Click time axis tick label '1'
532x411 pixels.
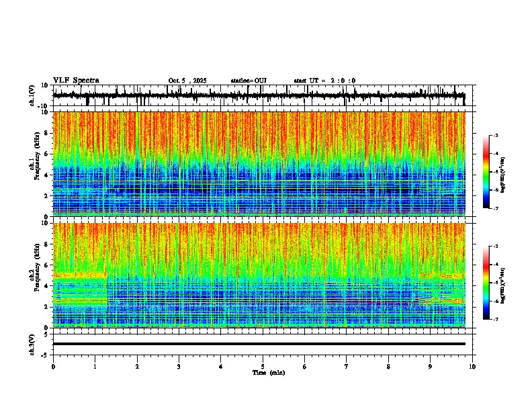click(x=95, y=367)
